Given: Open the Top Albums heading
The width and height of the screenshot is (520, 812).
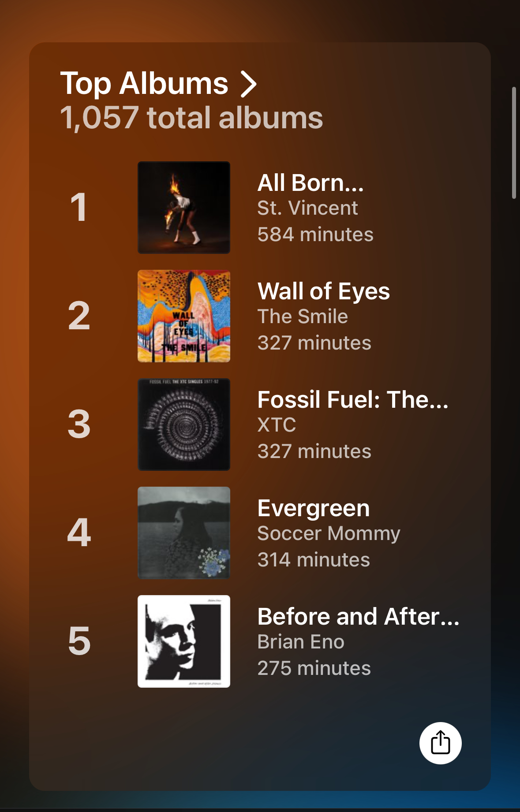Looking at the screenshot, I should coord(144,84).
